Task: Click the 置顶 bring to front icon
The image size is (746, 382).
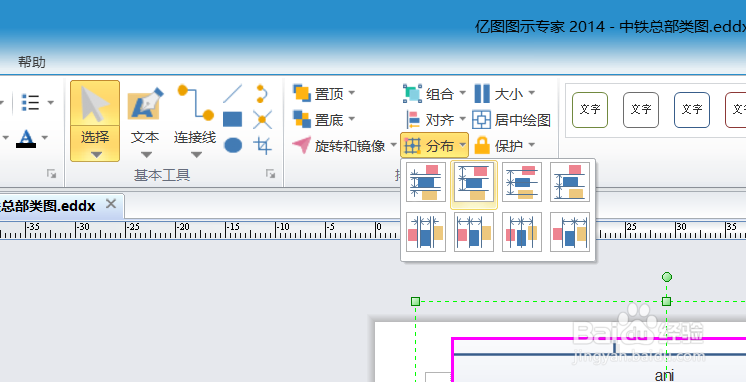Action: 302,93
